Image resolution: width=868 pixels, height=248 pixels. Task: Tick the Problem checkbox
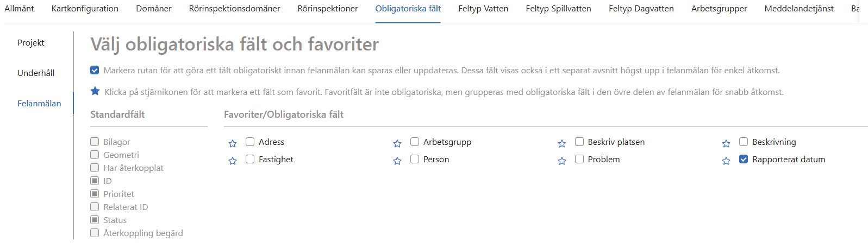pyautogui.click(x=579, y=159)
